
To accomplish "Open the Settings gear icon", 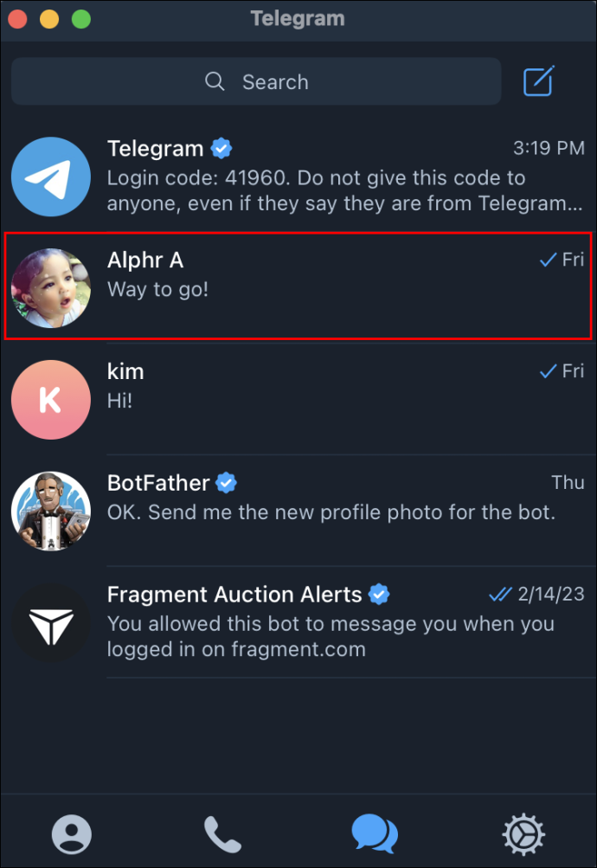I will point(523,833).
